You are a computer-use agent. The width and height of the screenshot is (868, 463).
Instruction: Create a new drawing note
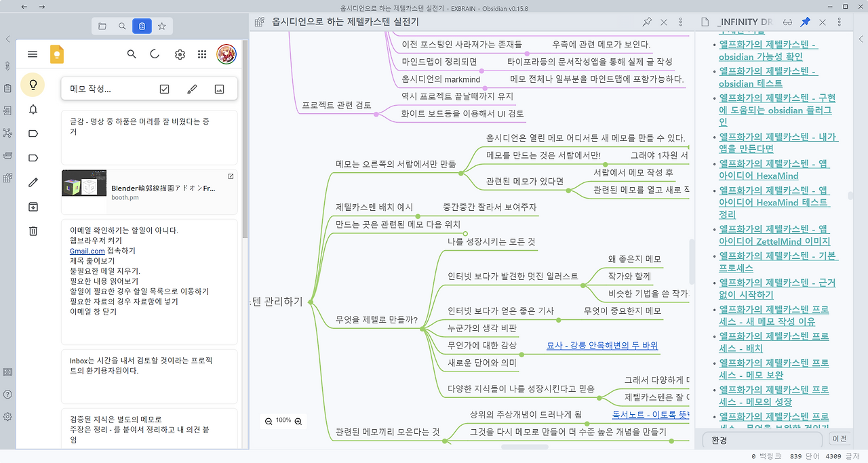click(x=192, y=89)
